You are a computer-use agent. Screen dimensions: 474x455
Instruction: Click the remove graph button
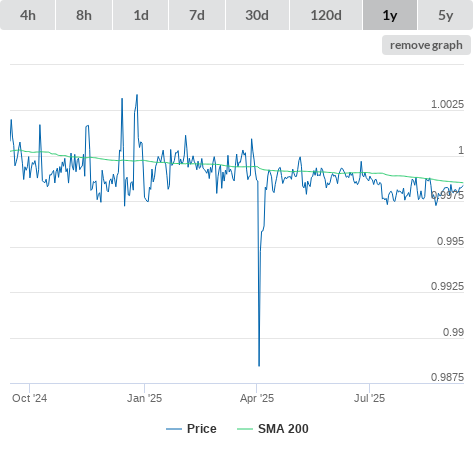coord(426,45)
